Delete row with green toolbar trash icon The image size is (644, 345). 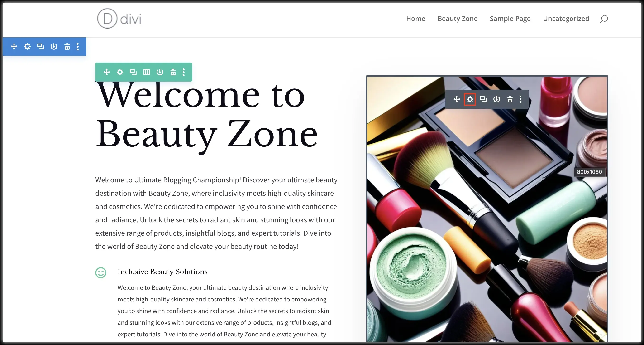173,72
